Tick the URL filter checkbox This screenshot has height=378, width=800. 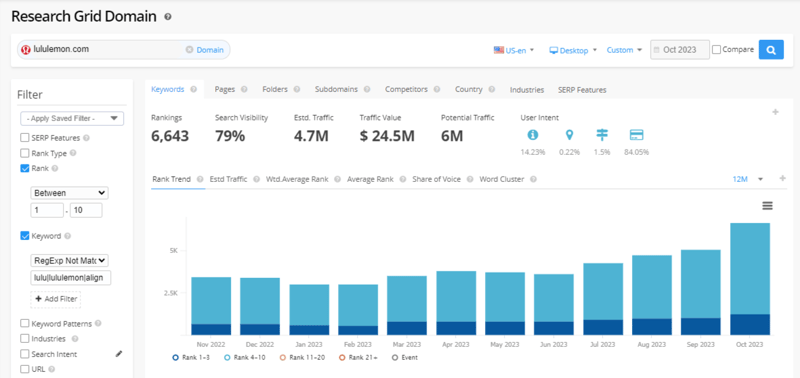(24, 369)
